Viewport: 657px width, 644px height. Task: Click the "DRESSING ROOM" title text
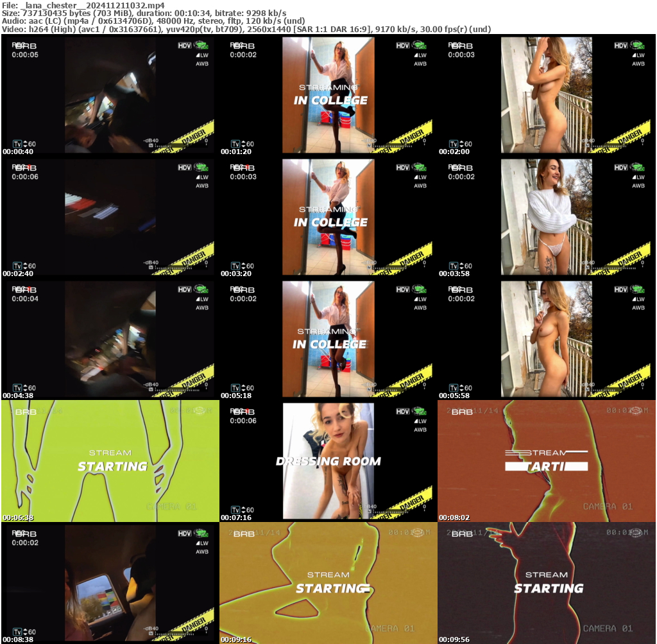tap(328, 462)
